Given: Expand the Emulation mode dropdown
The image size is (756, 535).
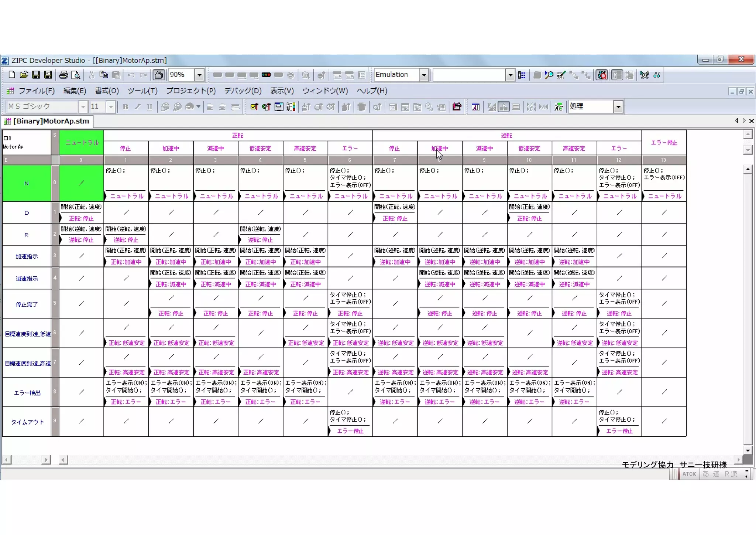Looking at the screenshot, I should (424, 75).
